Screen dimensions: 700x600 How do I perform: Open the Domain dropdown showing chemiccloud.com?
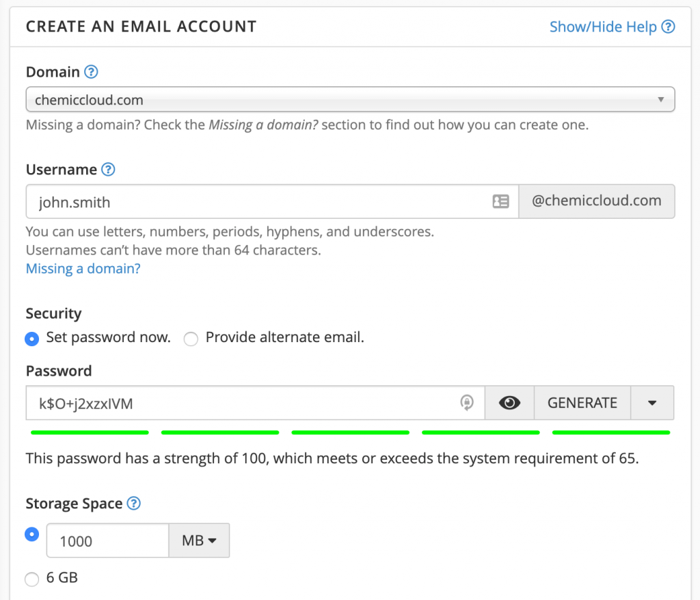coord(350,100)
